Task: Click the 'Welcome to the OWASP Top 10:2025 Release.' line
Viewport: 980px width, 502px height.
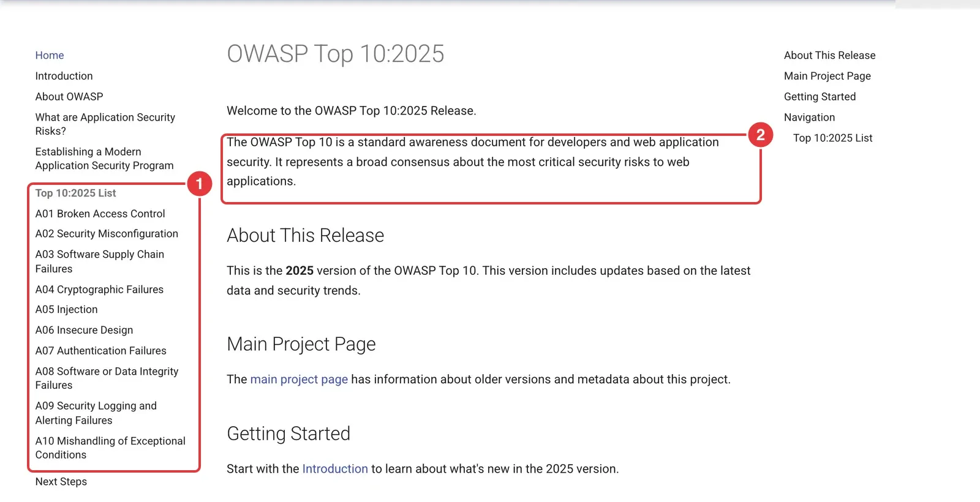Action: [351, 111]
